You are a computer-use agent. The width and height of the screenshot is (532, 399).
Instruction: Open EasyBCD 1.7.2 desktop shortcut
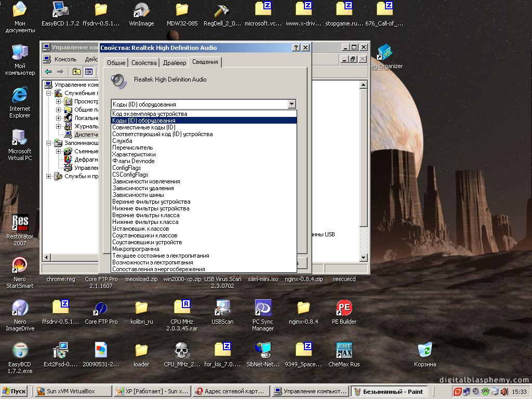pos(60,10)
